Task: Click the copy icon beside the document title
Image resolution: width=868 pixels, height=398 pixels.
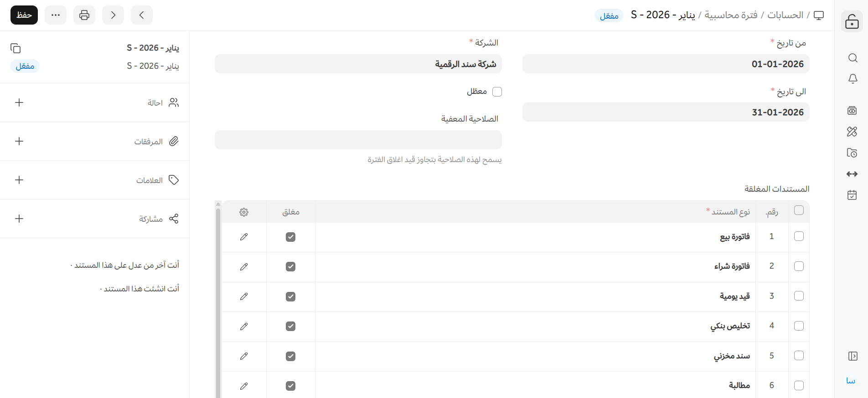Action: [x=15, y=48]
